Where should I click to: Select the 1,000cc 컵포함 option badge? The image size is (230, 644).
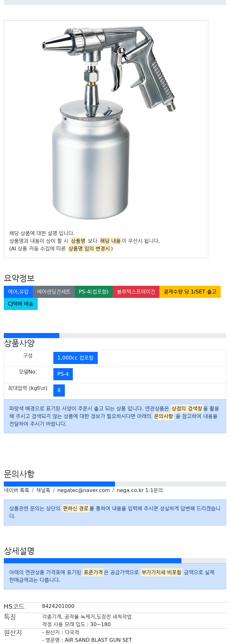coord(75,358)
